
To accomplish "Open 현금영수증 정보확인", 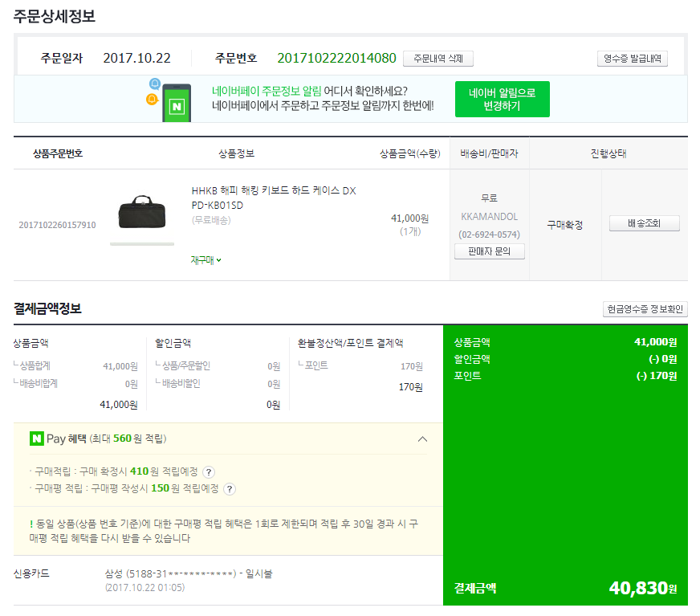I will [645, 309].
